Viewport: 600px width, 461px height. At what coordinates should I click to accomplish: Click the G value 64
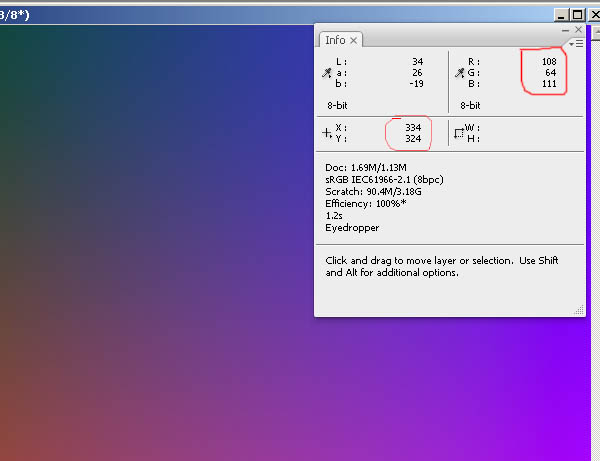pyautogui.click(x=551, y=73)
